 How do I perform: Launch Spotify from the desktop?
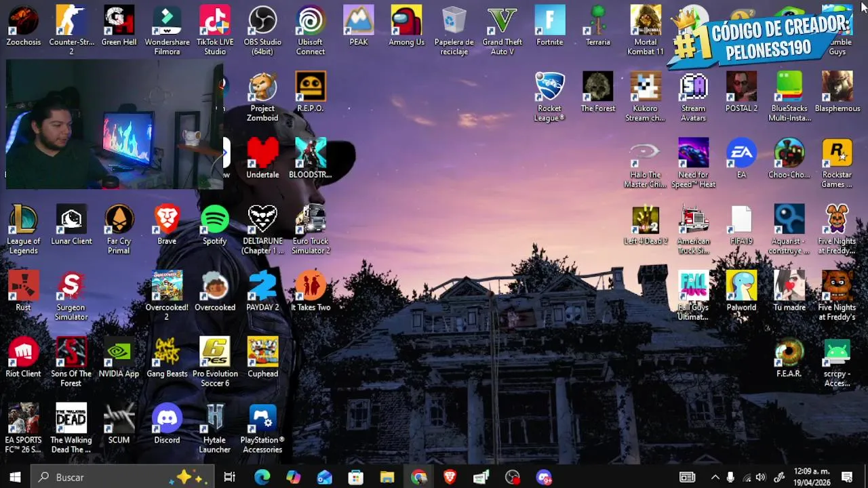click(215, 226)
